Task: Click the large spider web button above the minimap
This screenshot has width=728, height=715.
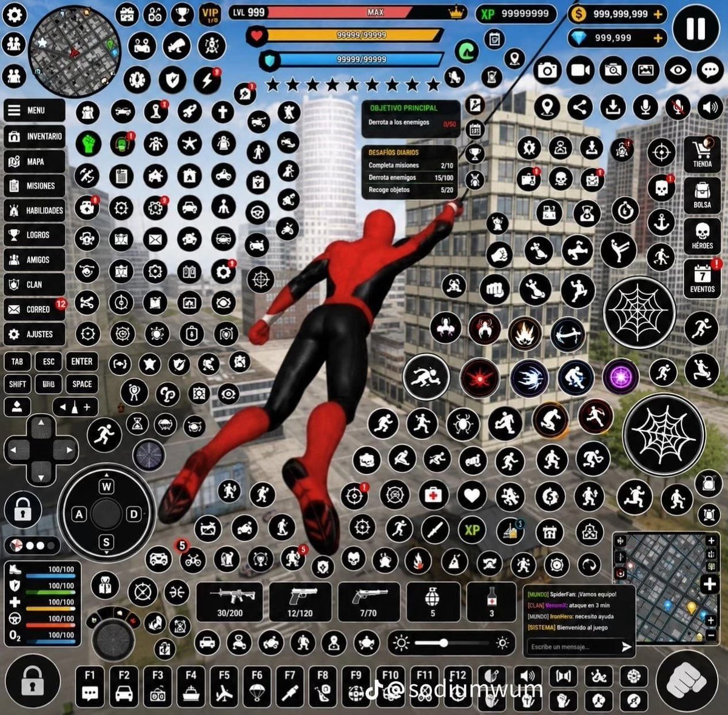Action: pyautogui.click(x=664, y=434)
